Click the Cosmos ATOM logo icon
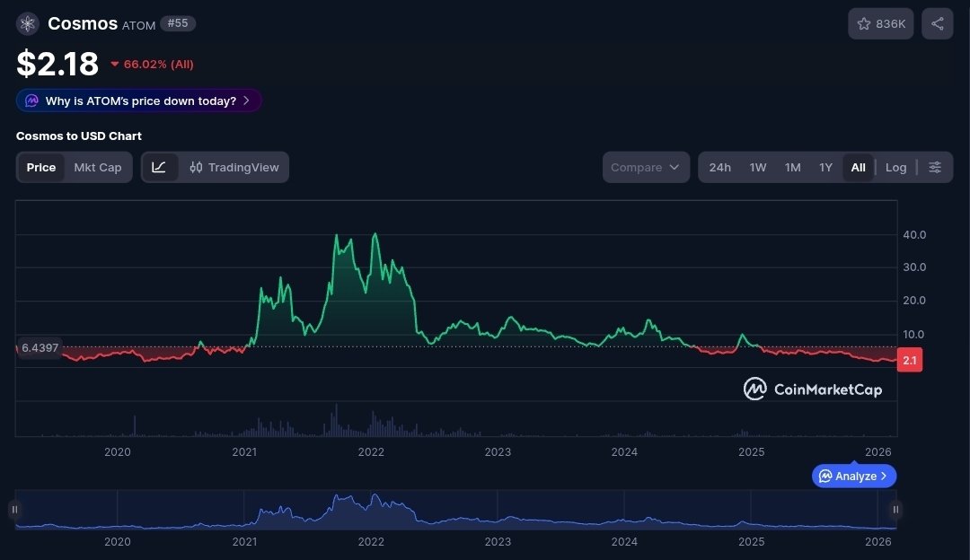This screenshot has height=560, width=970. click(x=27, y=24)
